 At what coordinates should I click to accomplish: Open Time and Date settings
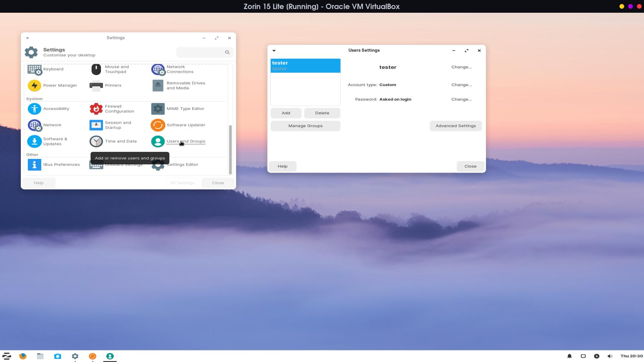[96, 141]
